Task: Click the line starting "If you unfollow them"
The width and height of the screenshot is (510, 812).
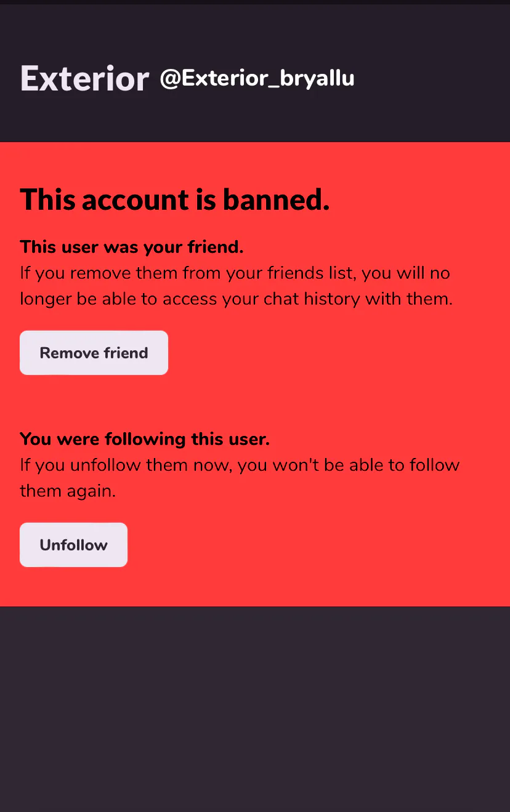Action: pyautogui.click(x=240, y=465)
